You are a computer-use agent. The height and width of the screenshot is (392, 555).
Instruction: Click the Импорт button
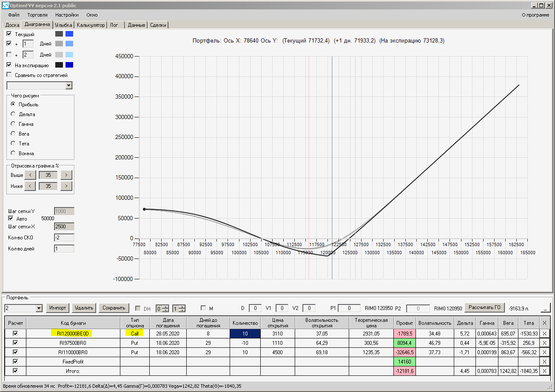pos(57,308)
